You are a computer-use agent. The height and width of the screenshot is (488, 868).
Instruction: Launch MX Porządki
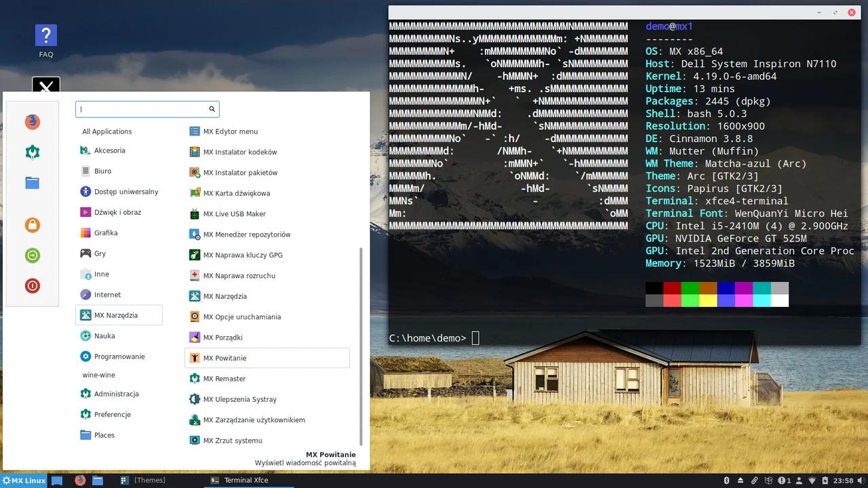pyautogui.click(x=267, y=338)
